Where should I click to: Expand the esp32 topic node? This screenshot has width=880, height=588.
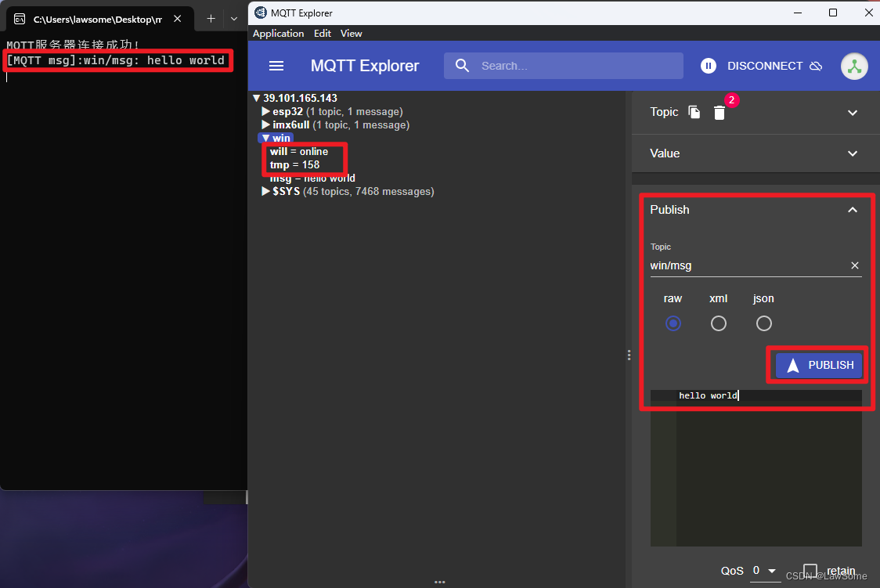265,111
